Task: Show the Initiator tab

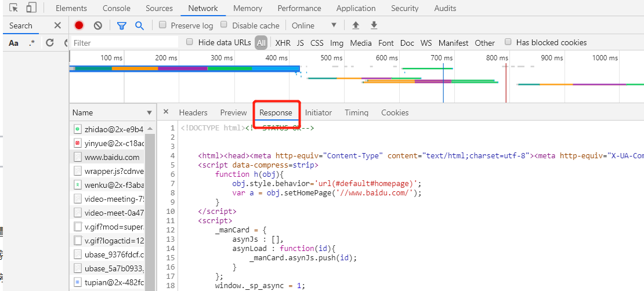Action: 319,112
